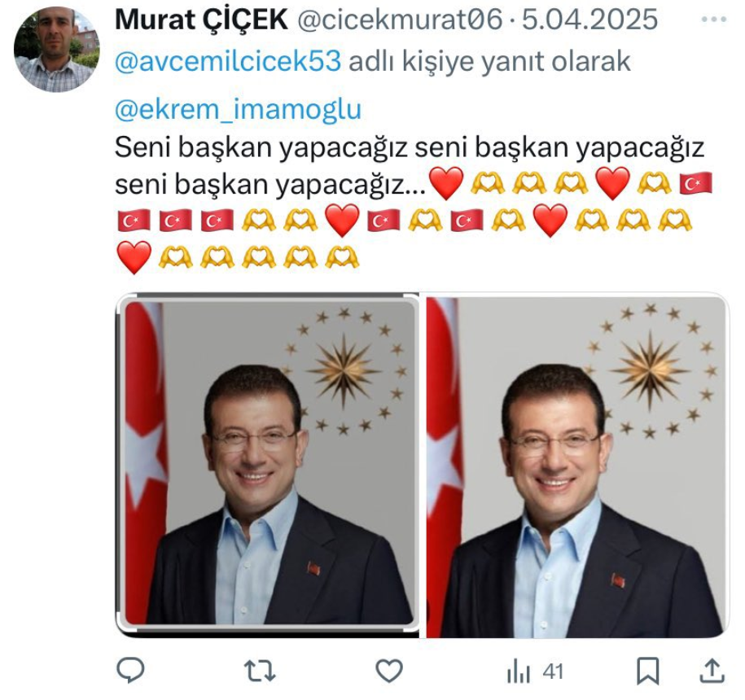Click the Murat ÇİÇEK display name
The image size is (745, 700).
(201, 20)
